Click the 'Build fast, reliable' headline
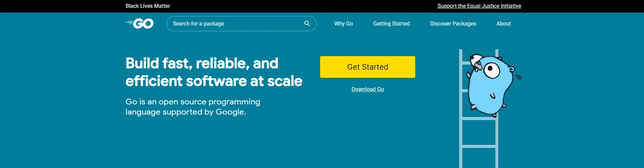This screenshot has width=644, height=168. [x=202, y=63]
